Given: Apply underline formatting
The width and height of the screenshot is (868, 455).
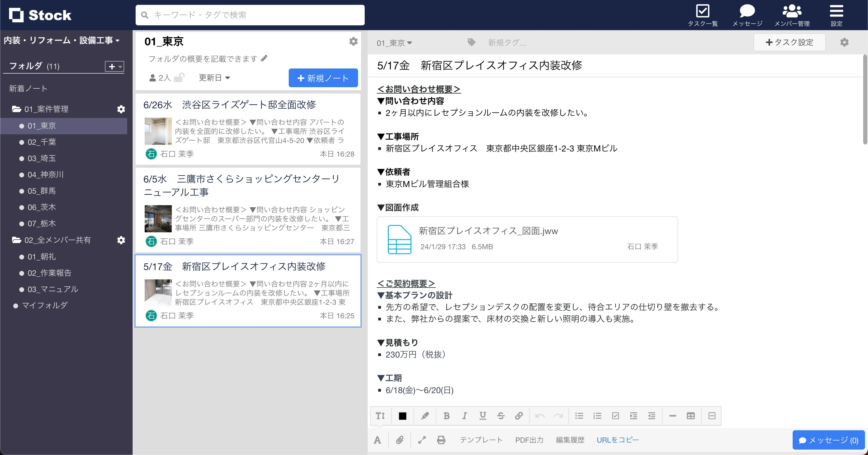Looking at the screenshot, I should [483, 416].
